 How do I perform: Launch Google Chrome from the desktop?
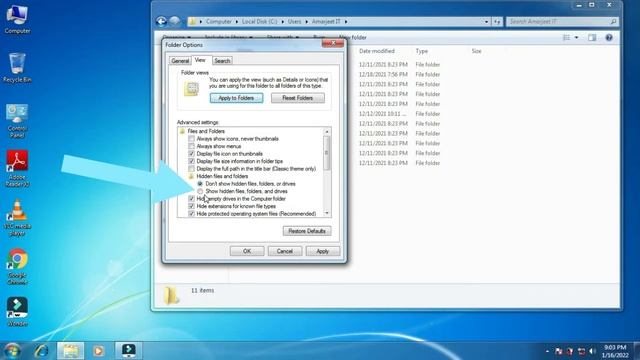click(17, 267)
